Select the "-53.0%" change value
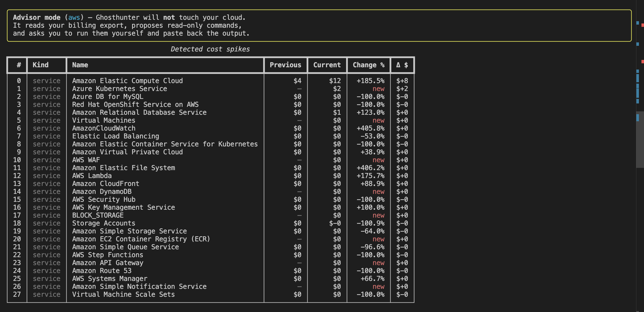This screenshot has width=644, height=312. point(373,136)
